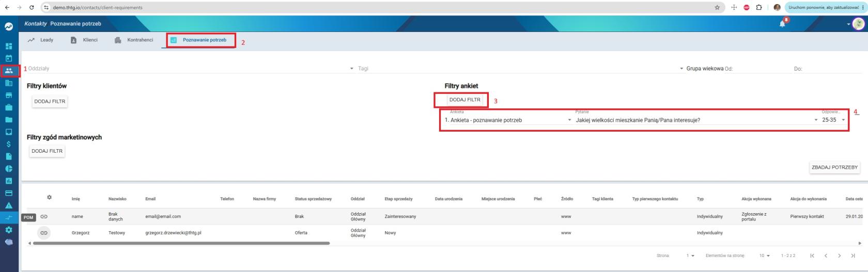Change Elementów na stronę dropdown
Screen dimensions: 868x272
765,256
